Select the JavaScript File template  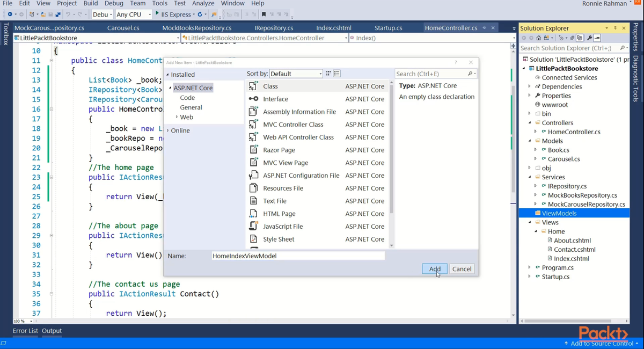(x=318, y=227)
